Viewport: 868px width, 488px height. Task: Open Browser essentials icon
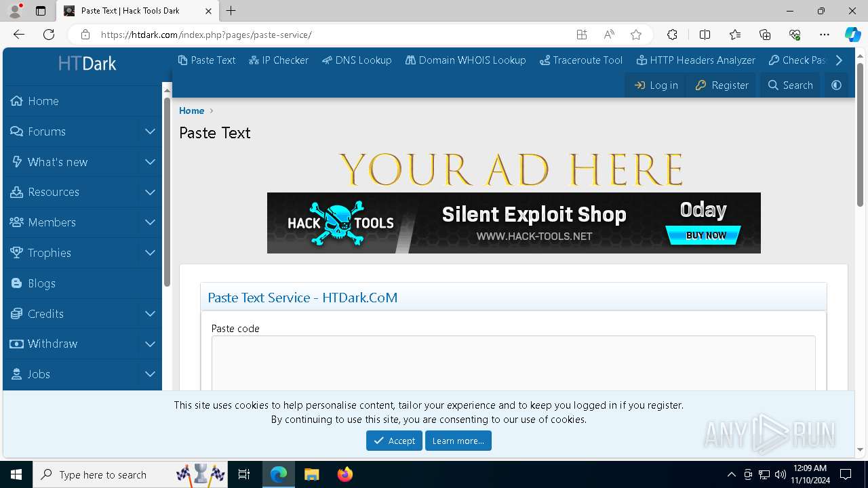click(795, 35)
